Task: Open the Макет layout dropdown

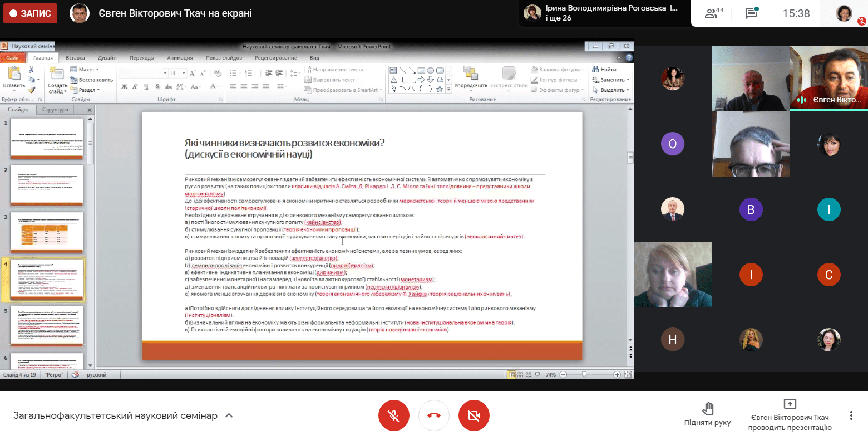Action: 85,70
